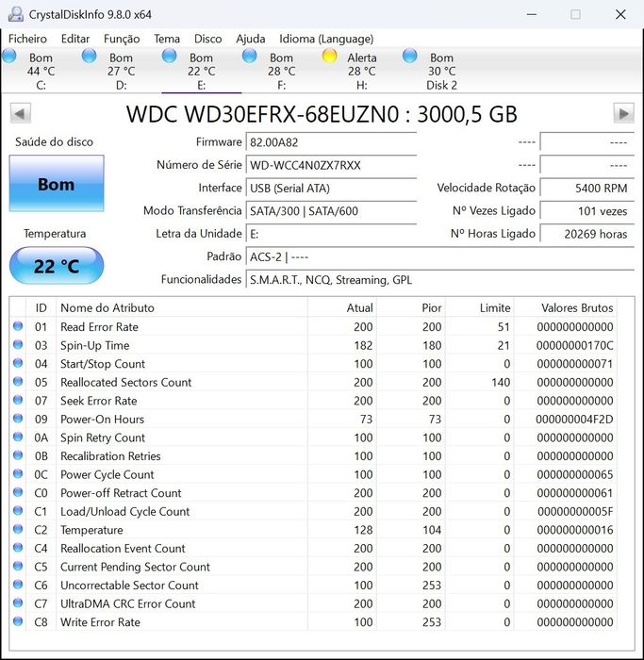Click raw value 00000000005F for Load/Unload
The height and width of the screenshot is (660, 644).
tap(575, 511)
